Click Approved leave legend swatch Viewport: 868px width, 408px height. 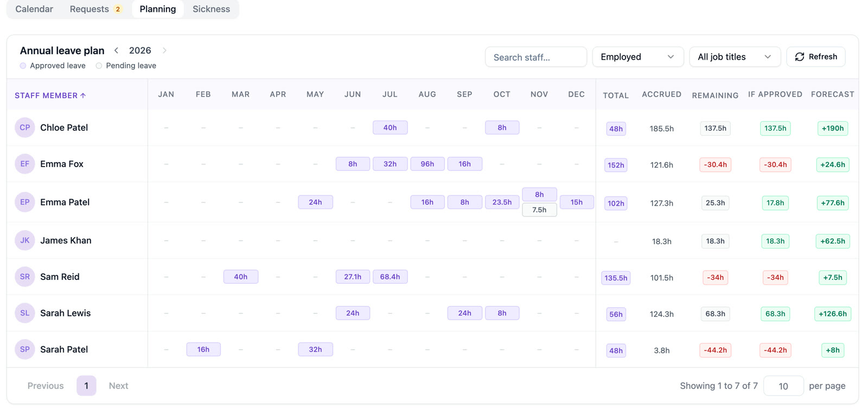(x=23, y=66)
